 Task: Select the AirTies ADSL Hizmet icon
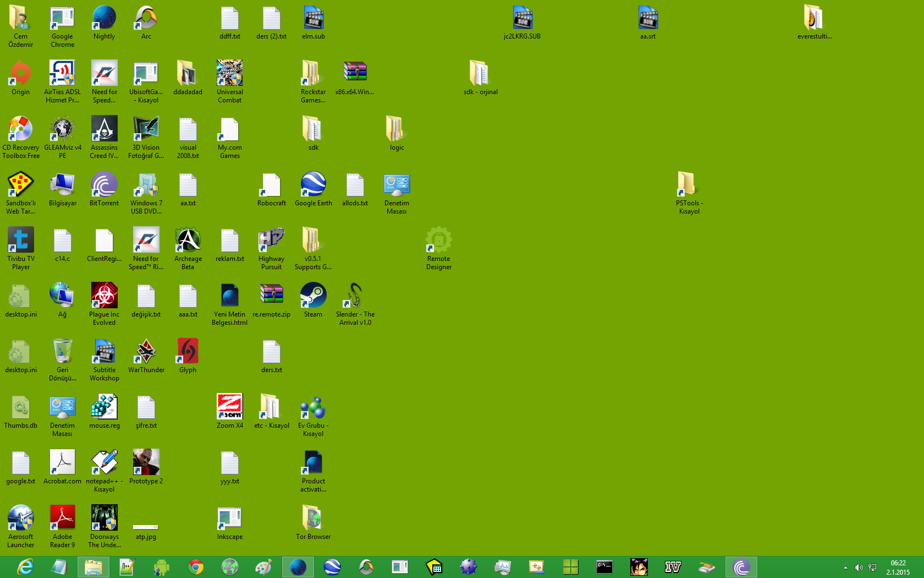[x=62, y=81]
